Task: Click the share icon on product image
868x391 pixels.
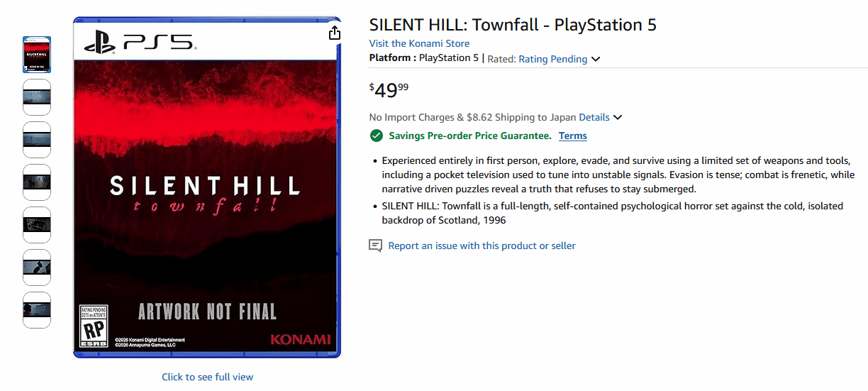Action: (335, 33)
